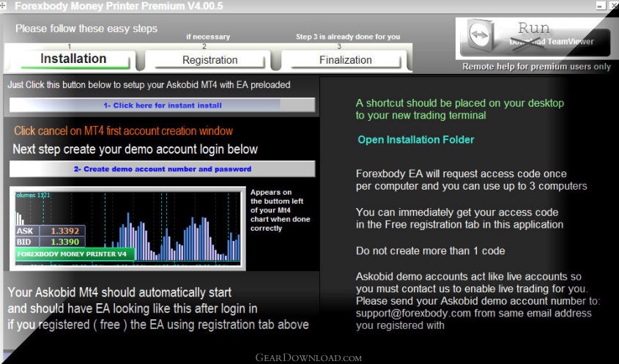Click the 'Next step create your demo account' text
Viewport: 619px width, 364px height.
(135, 149)
